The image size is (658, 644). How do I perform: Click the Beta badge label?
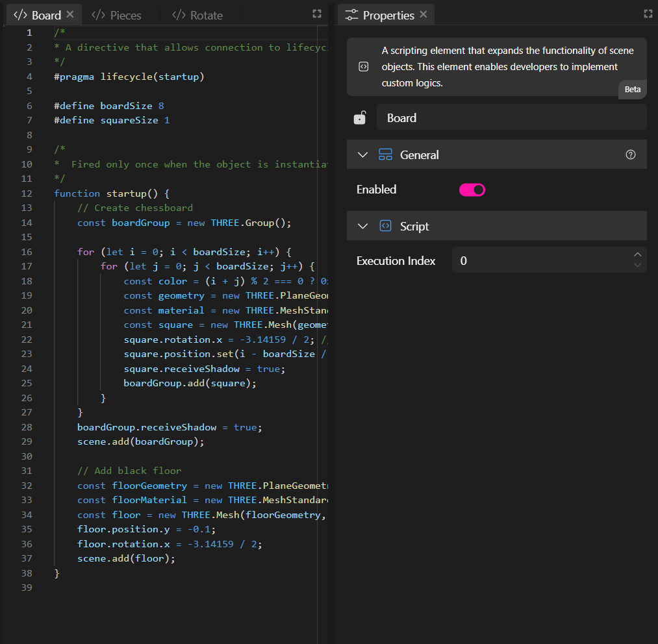632,90
